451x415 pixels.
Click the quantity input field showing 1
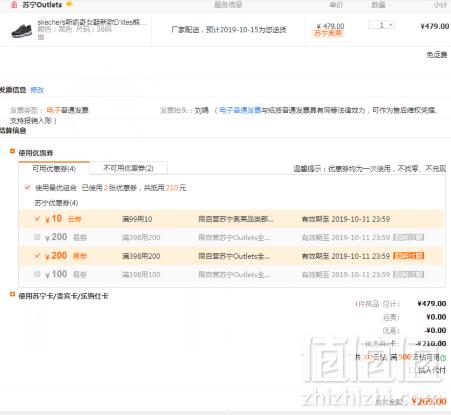pyautogui.click(x=382, y=25)
